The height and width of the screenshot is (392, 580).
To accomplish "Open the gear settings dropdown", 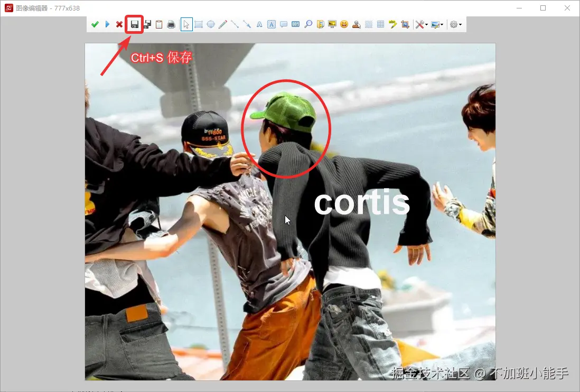I will tap(455, 24).
